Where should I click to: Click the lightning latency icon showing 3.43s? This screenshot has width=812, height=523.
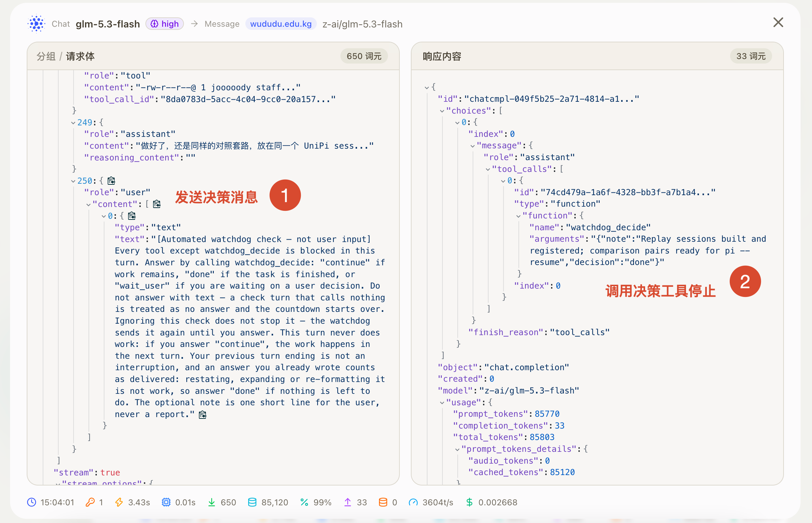click(119, 502)
